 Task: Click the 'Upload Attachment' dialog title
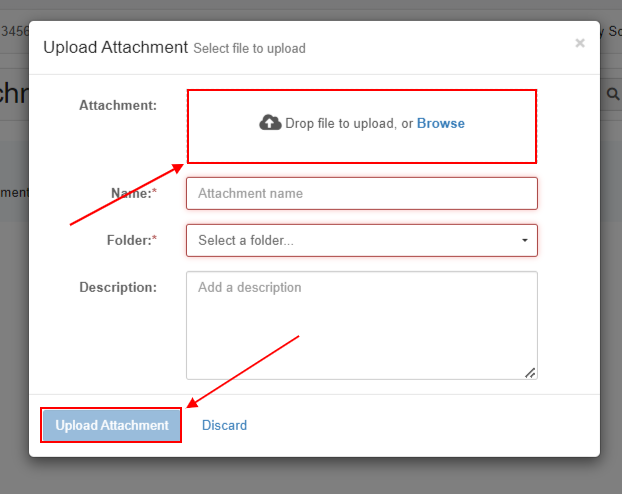tap(115, 47)
